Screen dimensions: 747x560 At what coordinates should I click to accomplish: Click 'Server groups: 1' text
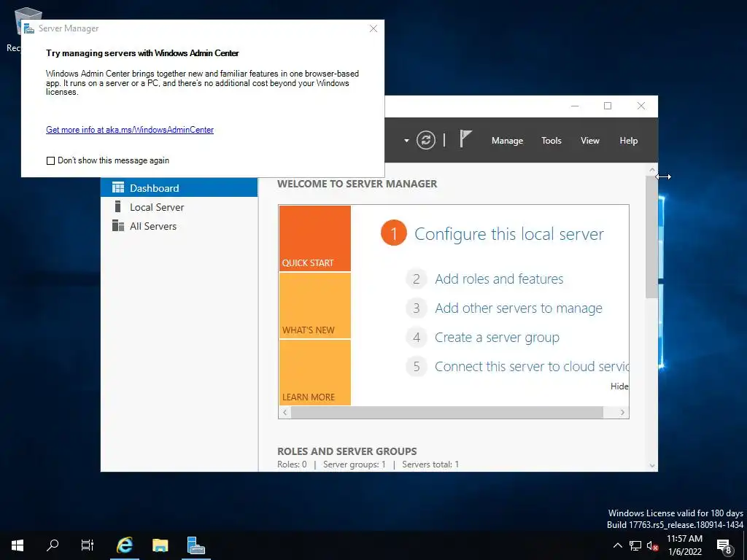pos(354,464)
